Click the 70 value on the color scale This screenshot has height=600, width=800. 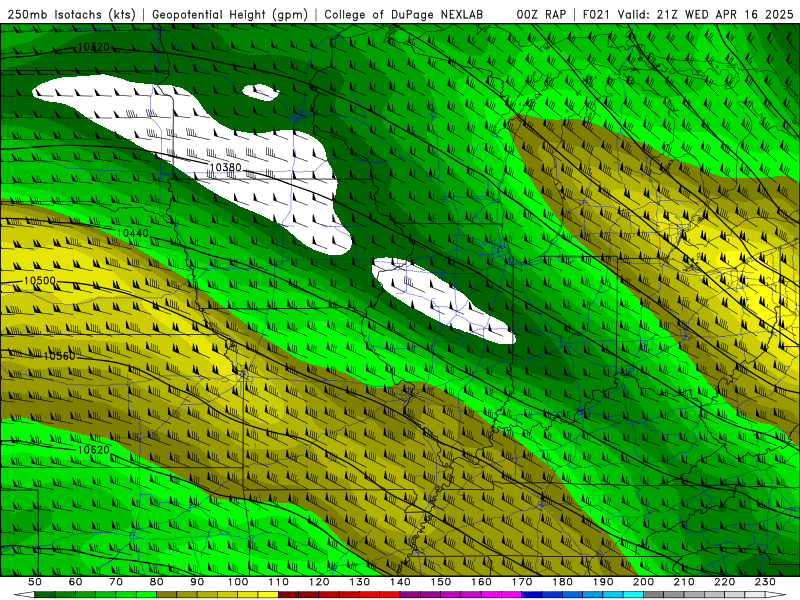point(116,582)
